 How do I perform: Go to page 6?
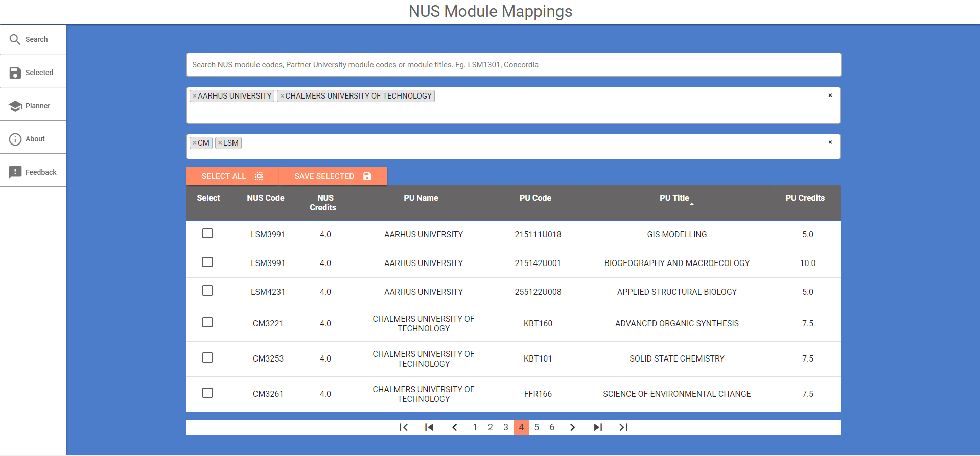[x=552, y=427]
